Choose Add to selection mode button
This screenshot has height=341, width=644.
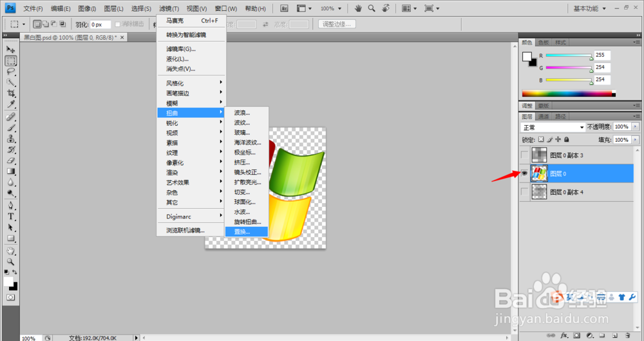45,24
